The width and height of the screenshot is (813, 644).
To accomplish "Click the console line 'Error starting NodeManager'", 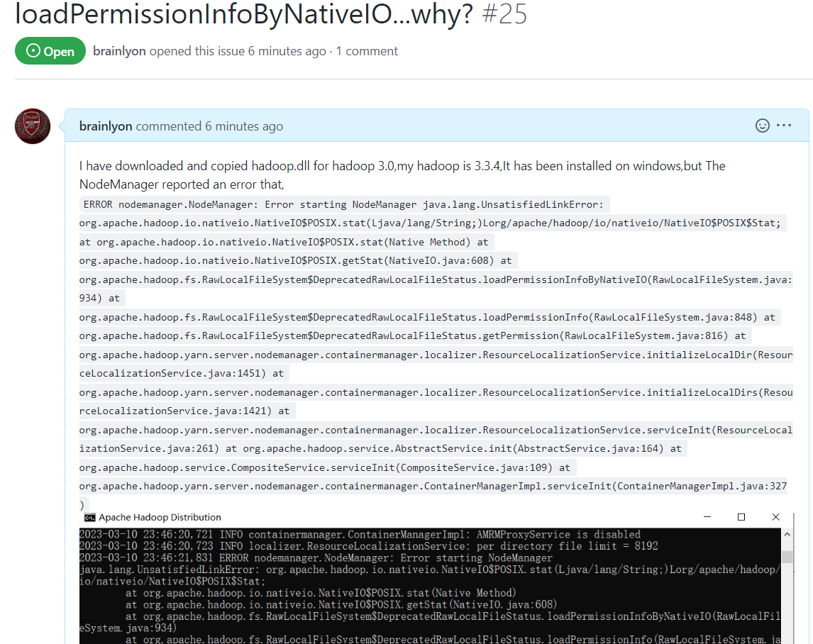I will tap(316, 558).
